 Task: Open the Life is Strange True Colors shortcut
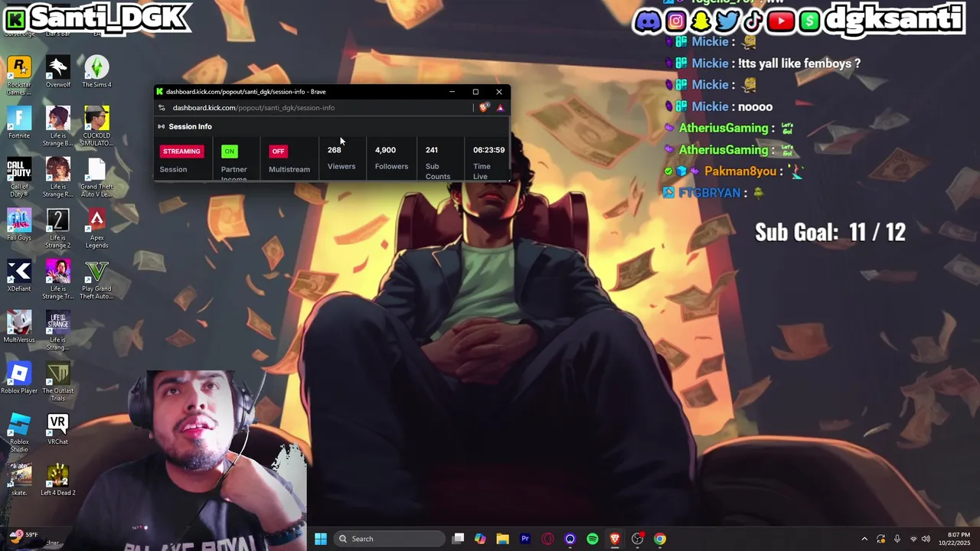click(57, 280)
